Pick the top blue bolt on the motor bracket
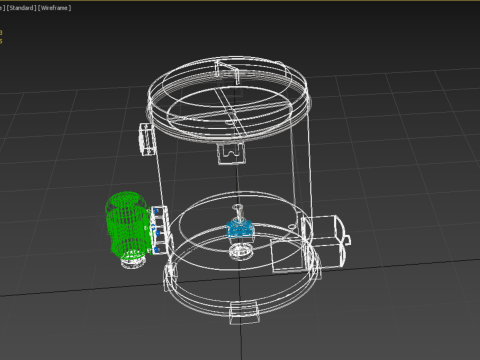This screenshot has height=360, width=480. [155, 211]
